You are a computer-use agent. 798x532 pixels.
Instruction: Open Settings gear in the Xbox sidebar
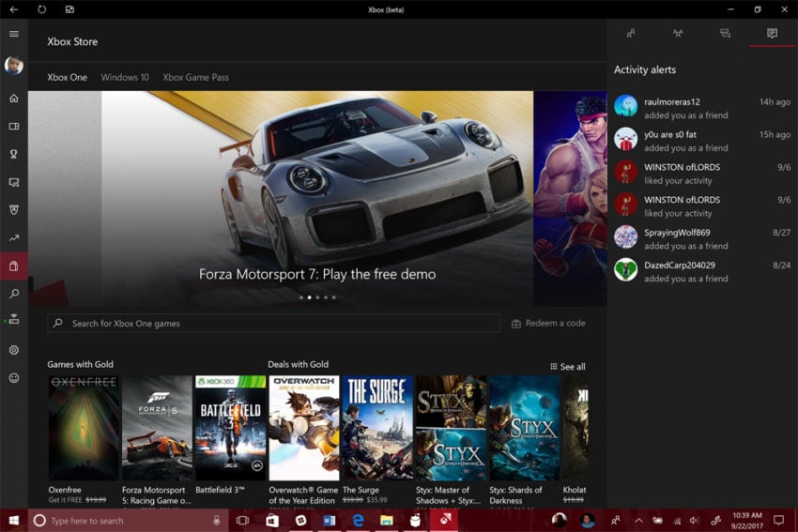14,350
